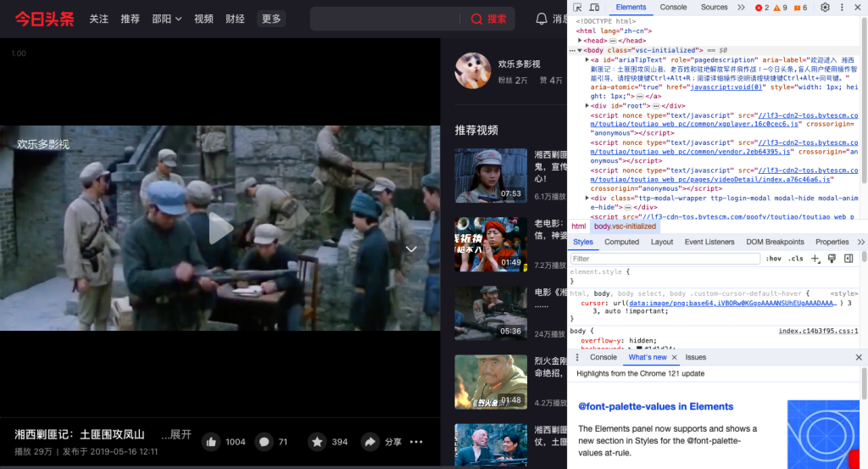Like the video with thumbs-up icon
Image resolution: width=868 pixels, height=469 pixels.
[x=211, y=442]
